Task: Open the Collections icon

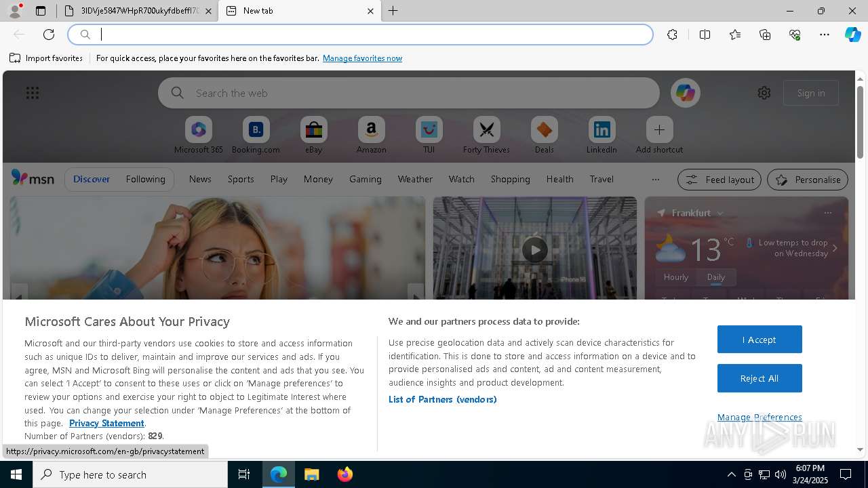Action: pos(765,35)
